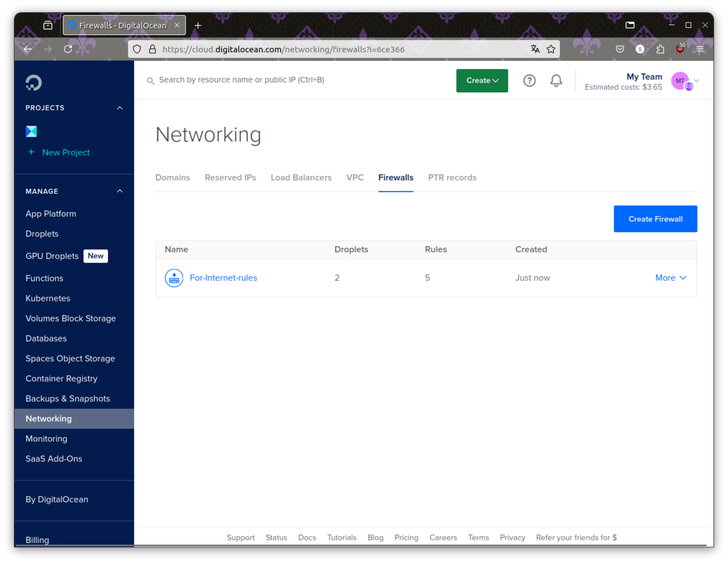This screenshot has width=728, height=563.
Task: Open the Docs footer link
Action: (x=307, y=538)
